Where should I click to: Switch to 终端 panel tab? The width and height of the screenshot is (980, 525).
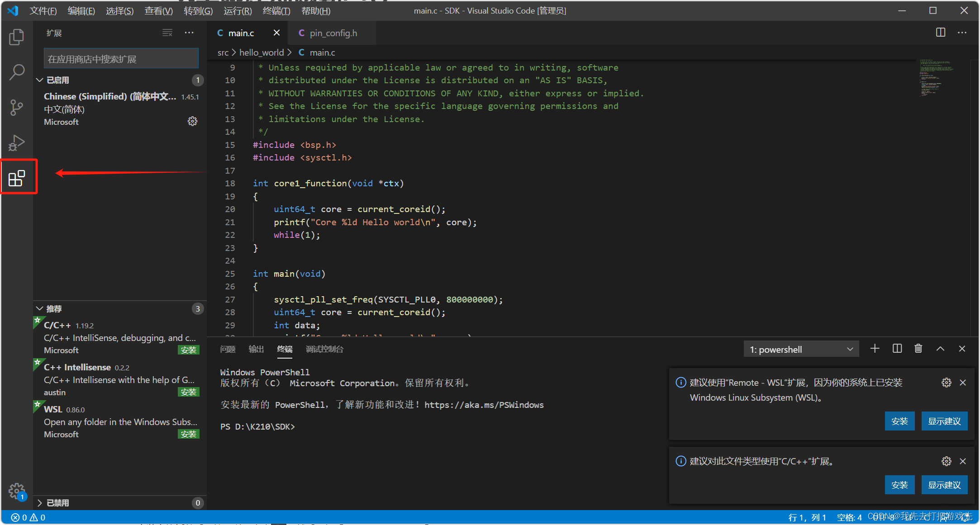click(x=285, y=349)
